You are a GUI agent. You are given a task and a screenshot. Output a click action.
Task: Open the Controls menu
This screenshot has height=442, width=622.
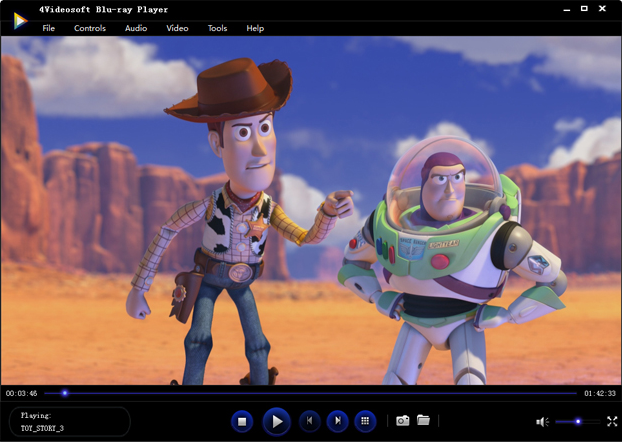coord(90,28)
